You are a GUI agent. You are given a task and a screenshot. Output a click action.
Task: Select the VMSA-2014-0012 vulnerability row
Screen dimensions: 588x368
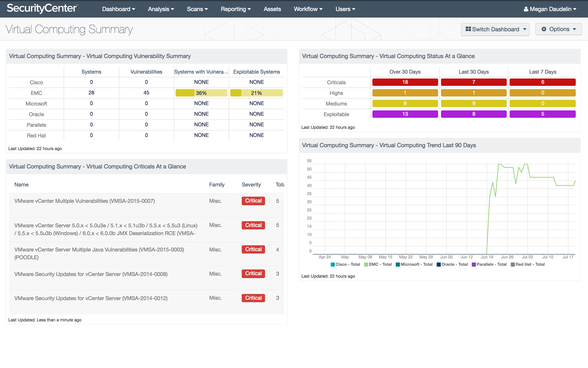[147, 302]
